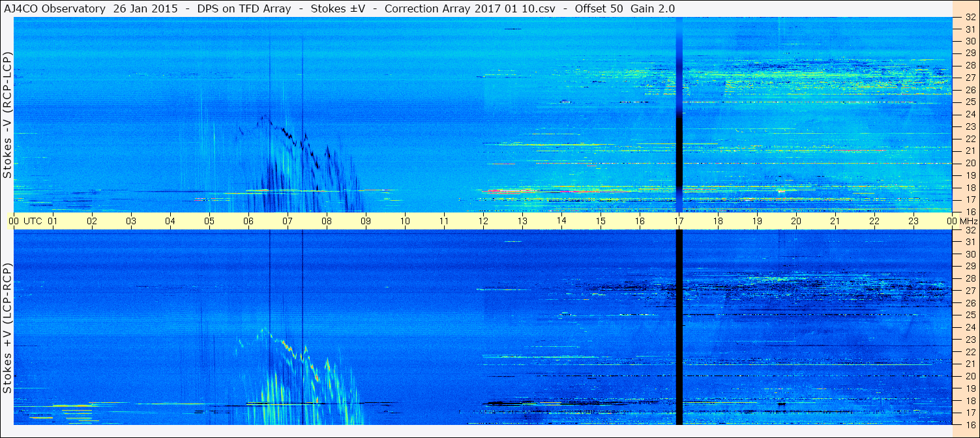Click the 25 MHz tick of Stokes +V panel
The width and height of the screenshot is (980, 438).
click(970, 315)
